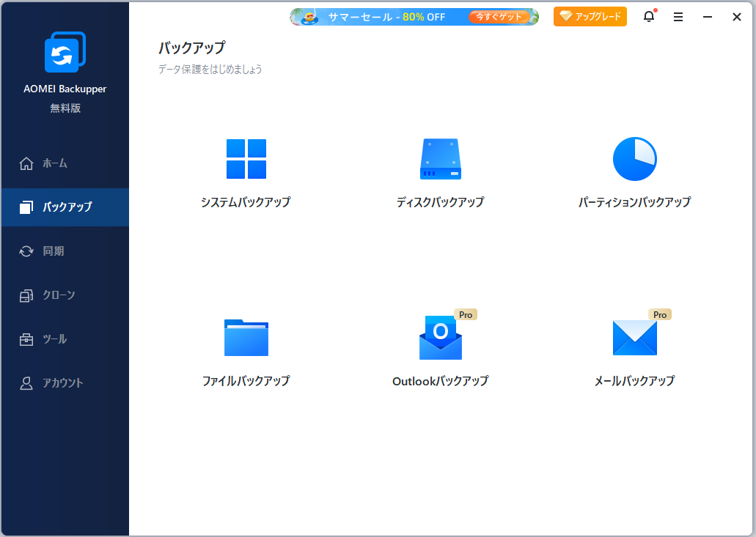Image resolution: width=756 pixels, height=537 pixels.
Task: Go to the ホーム tab label
Action: click(55, 163)
